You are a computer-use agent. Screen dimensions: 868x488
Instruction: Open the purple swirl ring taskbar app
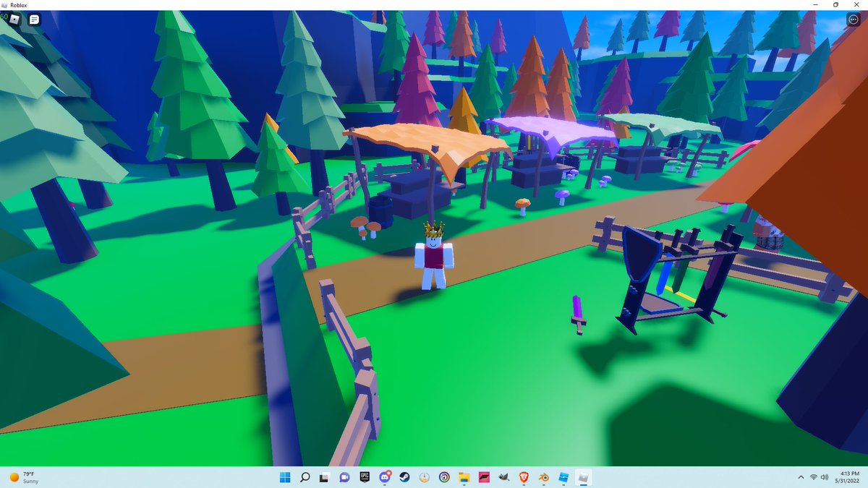pos(444,477)
